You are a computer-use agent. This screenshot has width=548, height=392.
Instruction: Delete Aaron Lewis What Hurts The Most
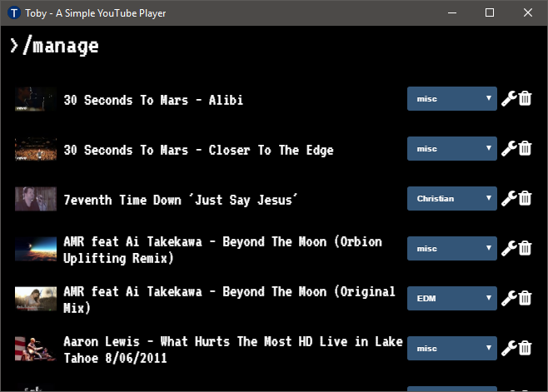525,349
